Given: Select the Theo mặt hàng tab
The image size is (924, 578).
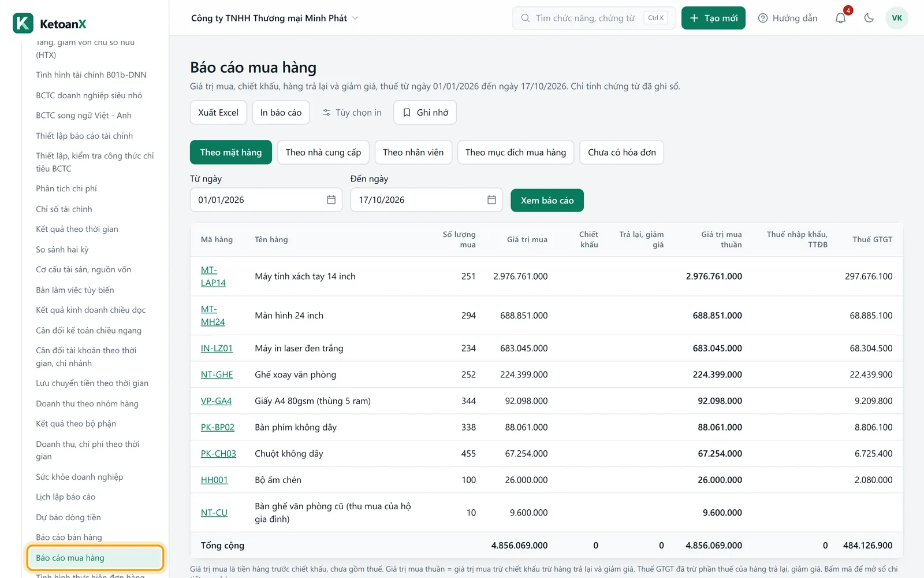Looking at the screenshot, I should pyautogui.click(x=231, y=152).
